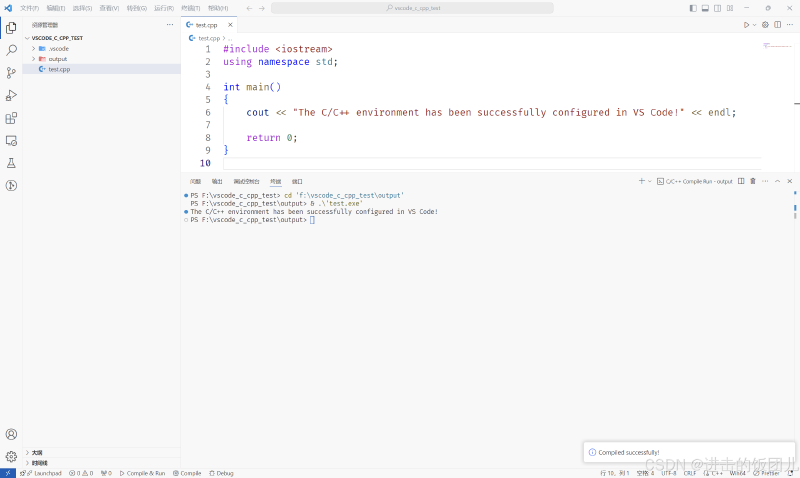This screenshot has height=478, width=800.
Task: Open the last activity bar icon above Accounts
Action: click(x=11, y=186)
